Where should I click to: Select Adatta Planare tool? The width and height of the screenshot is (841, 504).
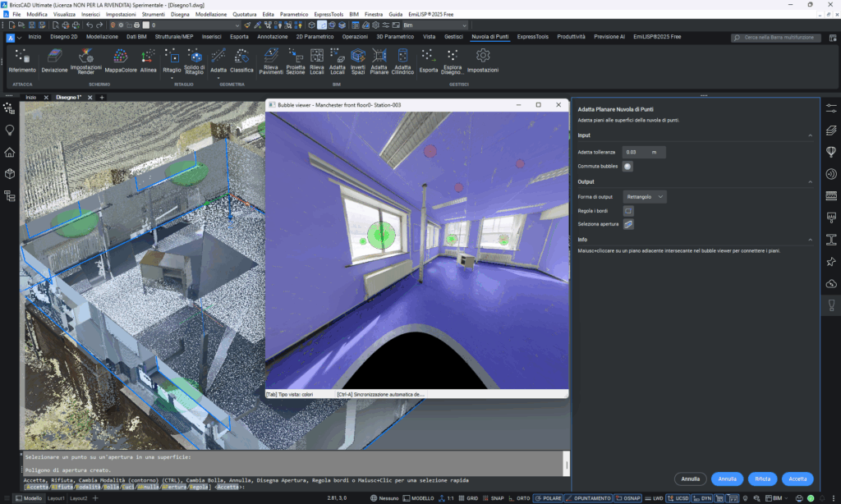coord(379,61)
